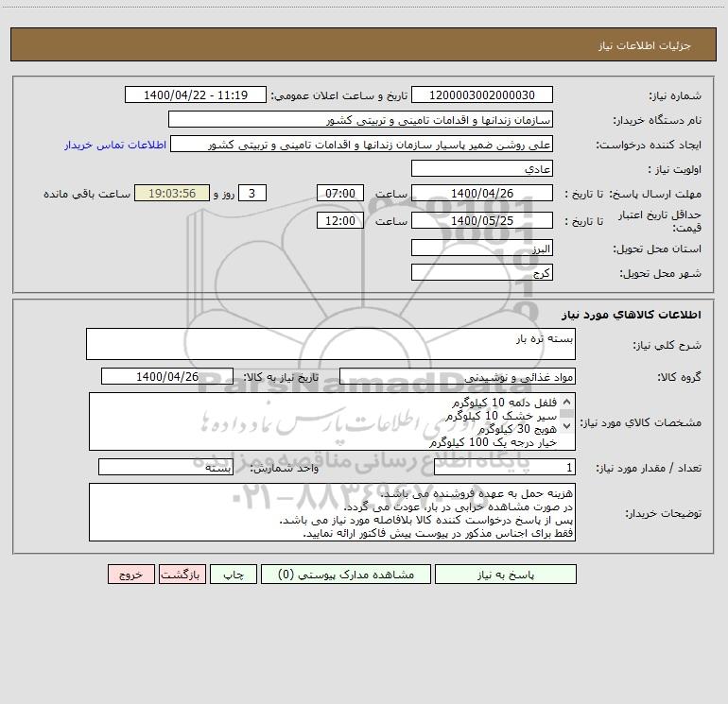
Task: Click label شرح کلی نیاز
Action: pyautogui.click(x=667, y=345)
